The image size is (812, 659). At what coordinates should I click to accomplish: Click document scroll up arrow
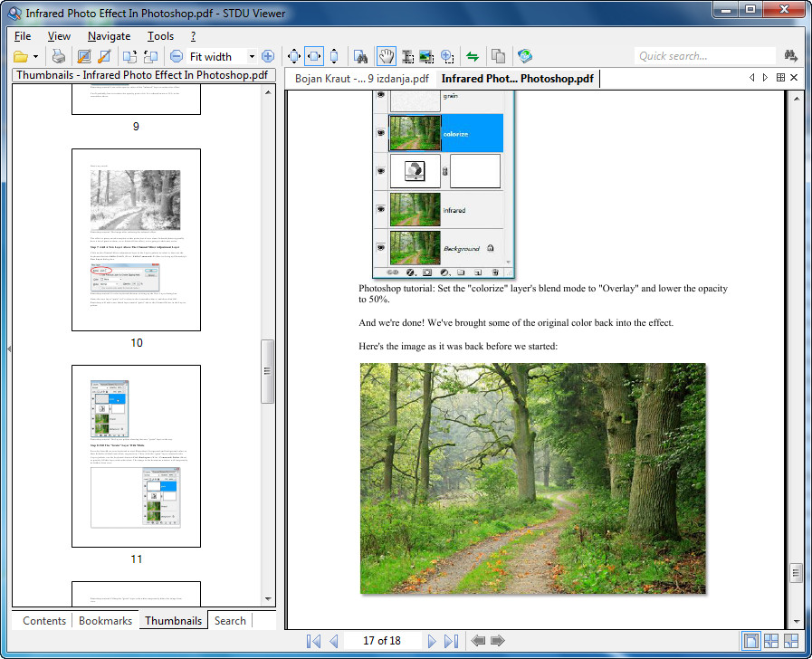click(x=796, y=99)
